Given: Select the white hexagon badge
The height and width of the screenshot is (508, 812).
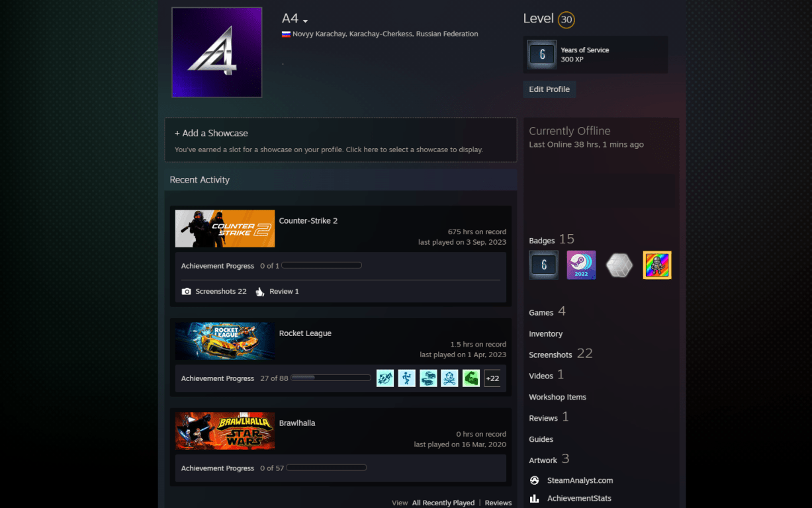Looking at the screenshot, I should (x=619, y=264).
